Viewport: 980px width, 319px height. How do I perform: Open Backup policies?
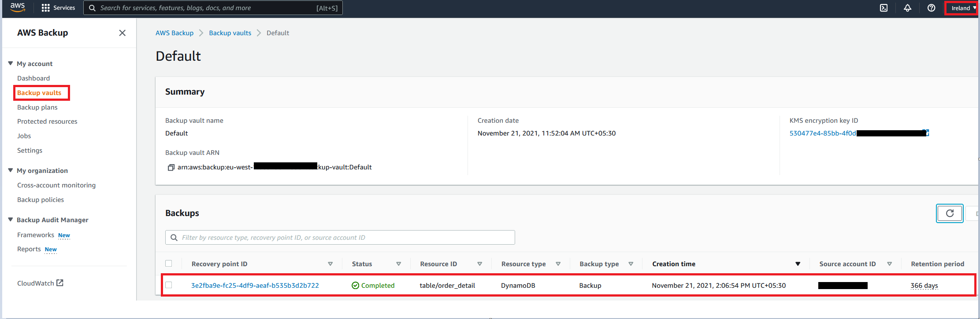click(41, 200)
